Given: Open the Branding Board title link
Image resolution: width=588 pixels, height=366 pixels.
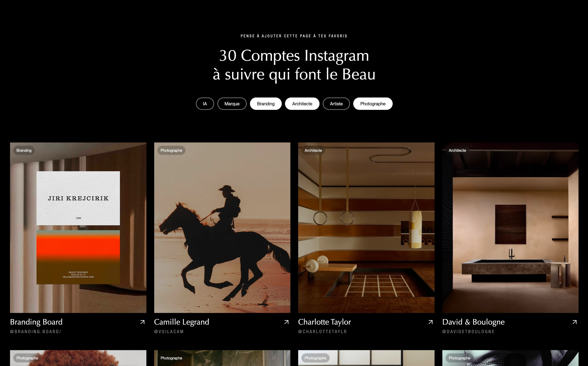Looking at the screenshot, I should pos(36,322).
